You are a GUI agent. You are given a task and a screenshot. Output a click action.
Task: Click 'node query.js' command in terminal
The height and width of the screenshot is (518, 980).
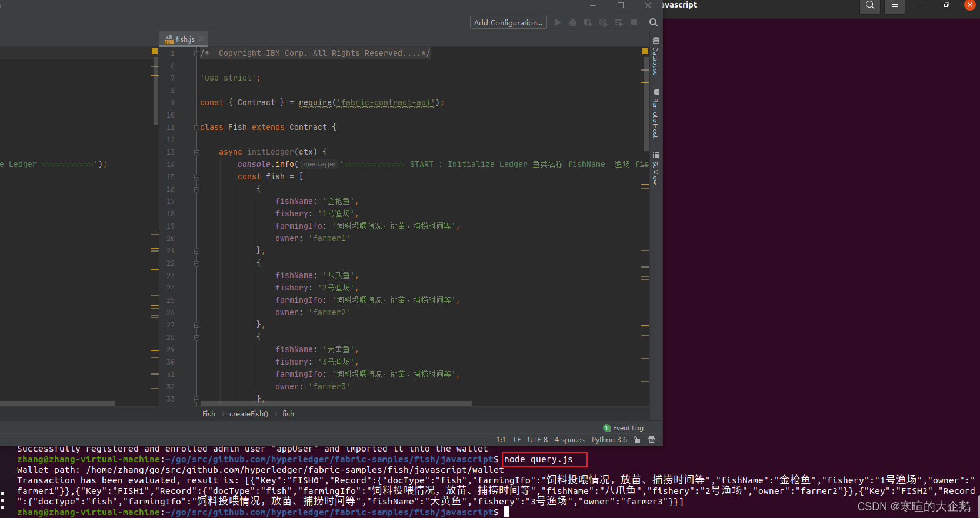click(538, 459)
